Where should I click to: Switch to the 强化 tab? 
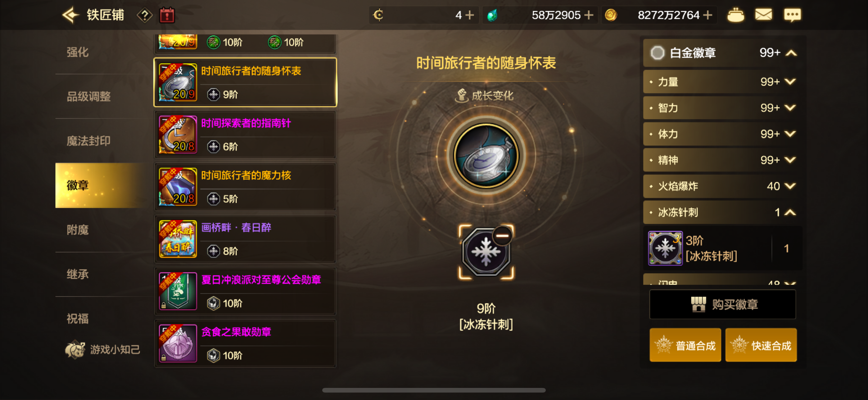(x=78, y=52)
